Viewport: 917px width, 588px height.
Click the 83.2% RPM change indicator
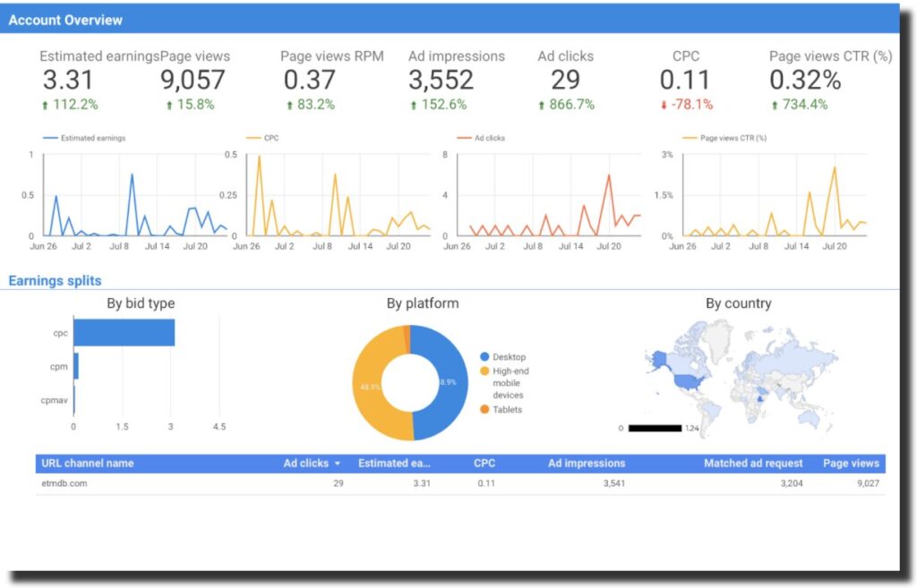point(311,105)
